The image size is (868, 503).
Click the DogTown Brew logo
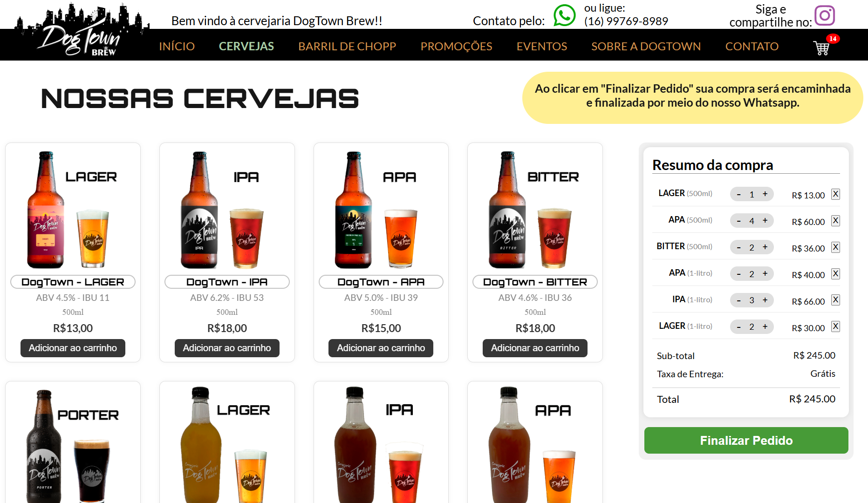point(82,30)
